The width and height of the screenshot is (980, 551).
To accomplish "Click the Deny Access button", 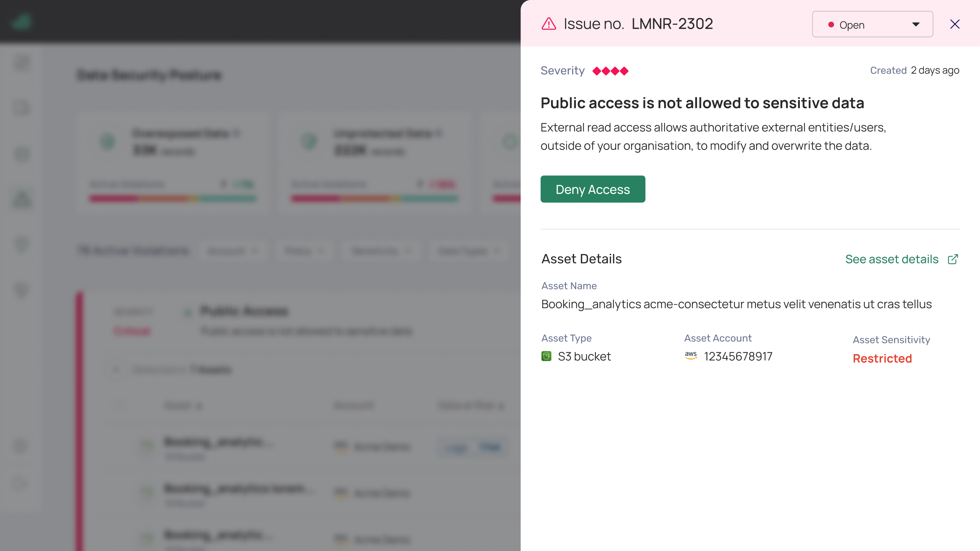I will pyautogui.click(x=593, y=189).
